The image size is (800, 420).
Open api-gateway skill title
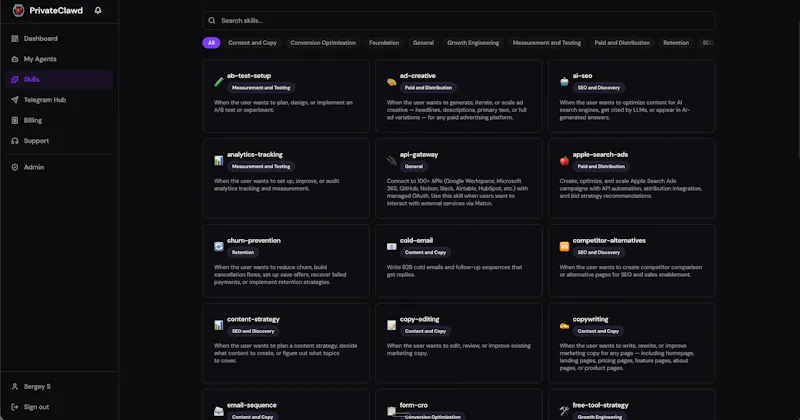point(419,154)
